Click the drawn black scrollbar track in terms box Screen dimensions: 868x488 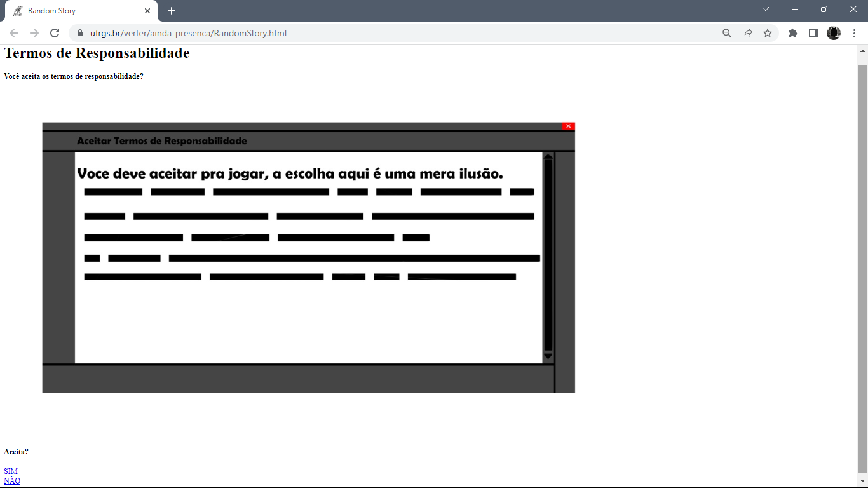coord(548,255)
